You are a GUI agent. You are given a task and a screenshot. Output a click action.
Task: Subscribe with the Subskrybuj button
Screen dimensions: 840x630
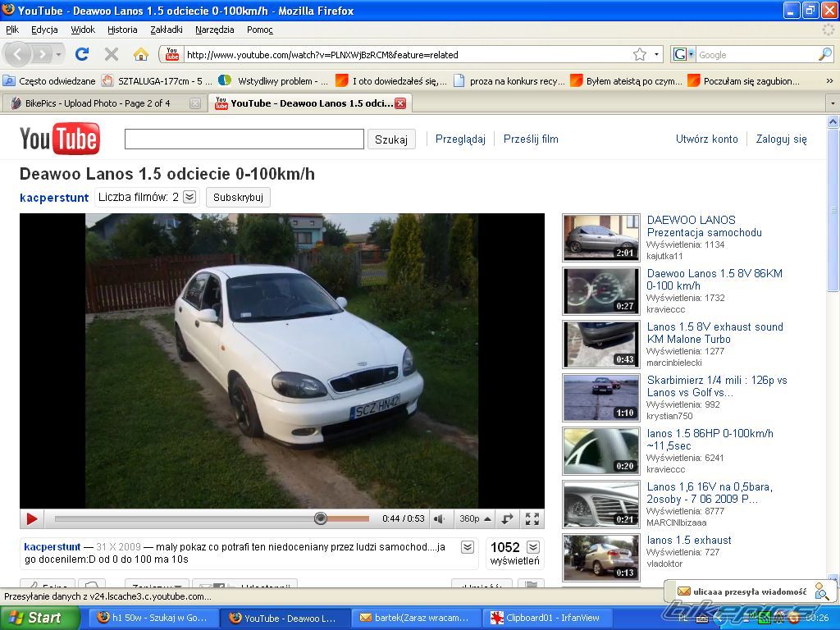click(x=239, y=197)
